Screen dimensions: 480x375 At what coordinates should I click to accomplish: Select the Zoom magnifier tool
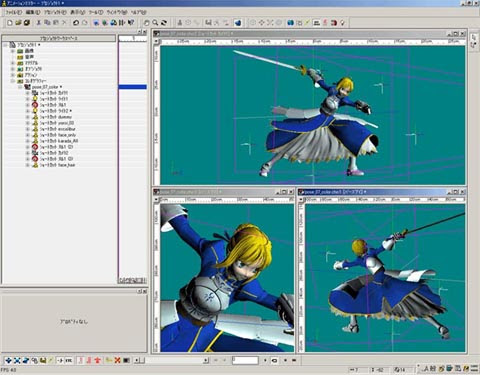(155, 23)
